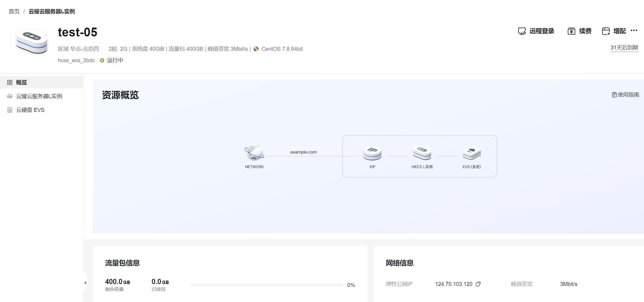Click the 峰值带宽 label in 网络信息
This screenshot has width=644, height=302.
tap(522, 284)
